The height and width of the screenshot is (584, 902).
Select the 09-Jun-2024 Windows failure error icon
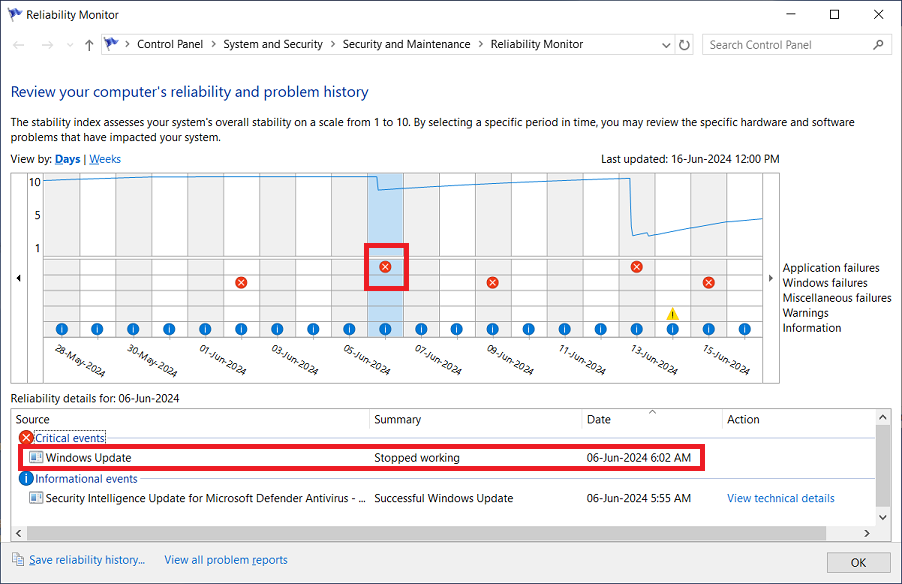(492, 283)
